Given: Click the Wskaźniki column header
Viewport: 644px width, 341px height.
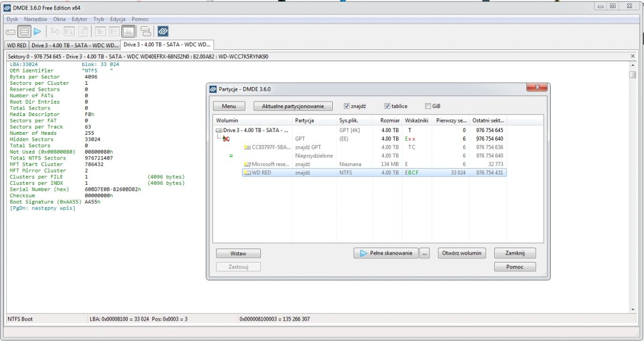Looking at the screenshot, I should coord(418,121).
